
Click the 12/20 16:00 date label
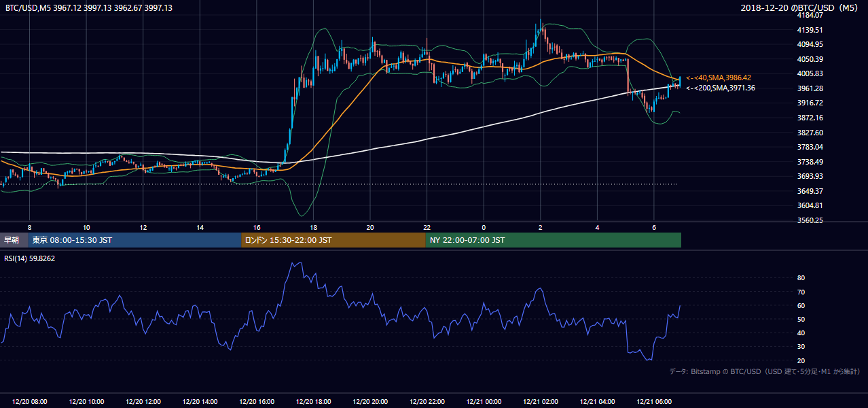(x=257, y=402)
